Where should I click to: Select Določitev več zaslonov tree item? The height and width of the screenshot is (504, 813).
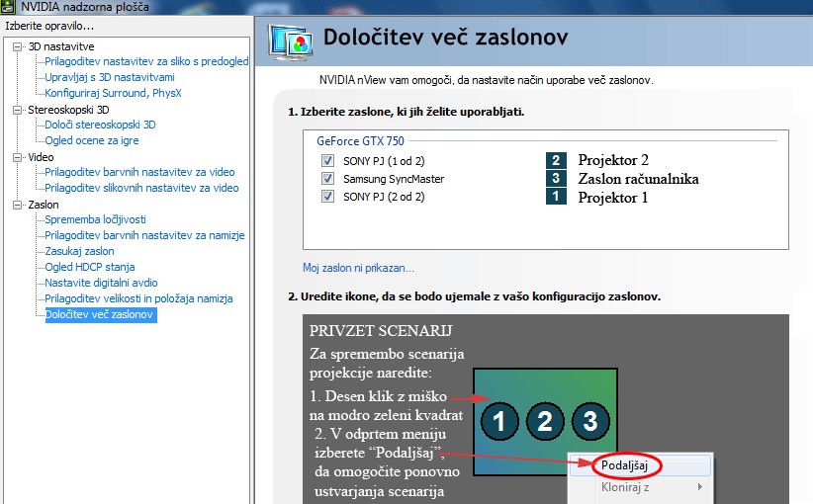[101, 314]
